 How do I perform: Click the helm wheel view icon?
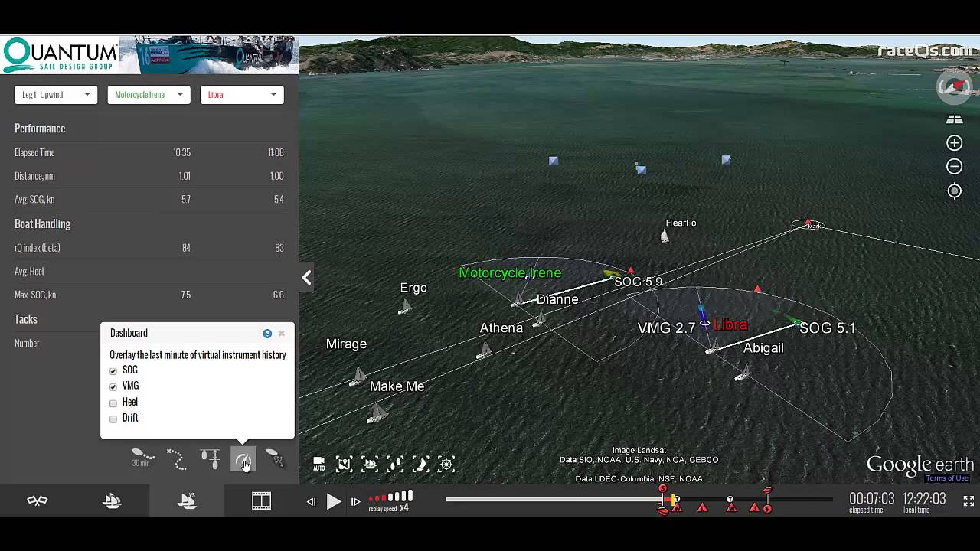pyautogui.click(x=446, y=464)
